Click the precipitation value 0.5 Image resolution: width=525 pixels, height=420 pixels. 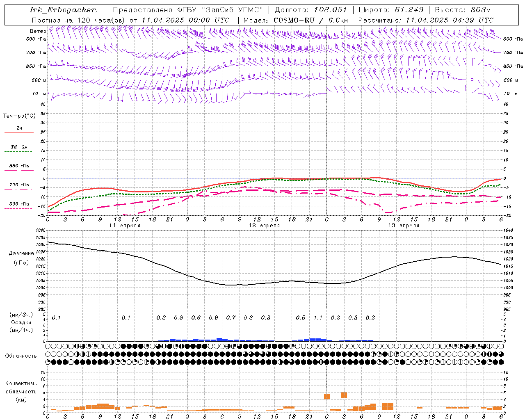click(301, 318)
